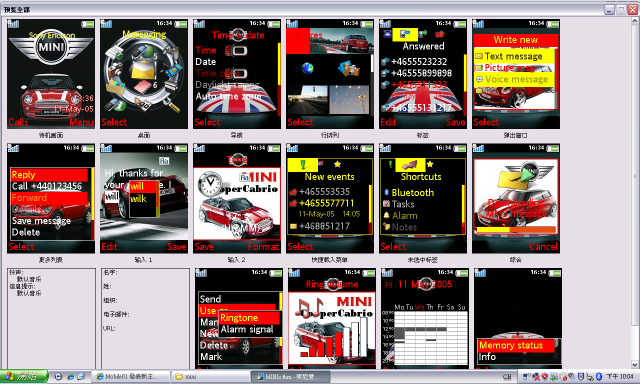Image resolution: width=640 pixels, height=384 pixels.
Task: Open the Ring volume preview
Action: (332, 318)
